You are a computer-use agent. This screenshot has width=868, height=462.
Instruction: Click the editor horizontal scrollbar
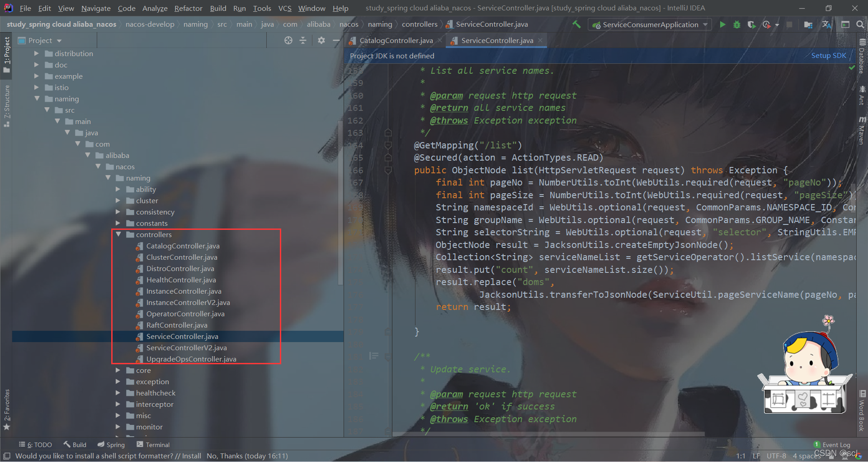click(549, 434)
